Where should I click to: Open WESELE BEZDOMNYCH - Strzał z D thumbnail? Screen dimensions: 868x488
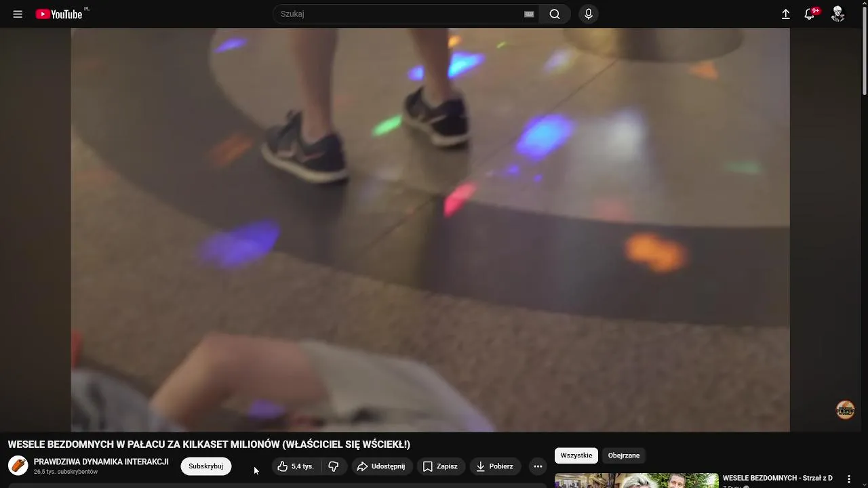pyautogui.click(x=637, y=481)
